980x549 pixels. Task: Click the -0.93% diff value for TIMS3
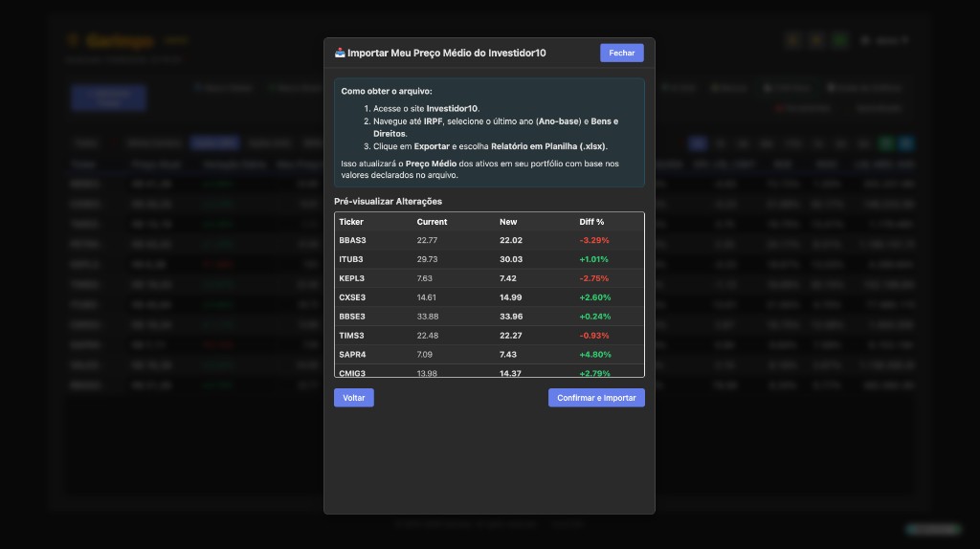pyautogui.click(x=593, y=336)
